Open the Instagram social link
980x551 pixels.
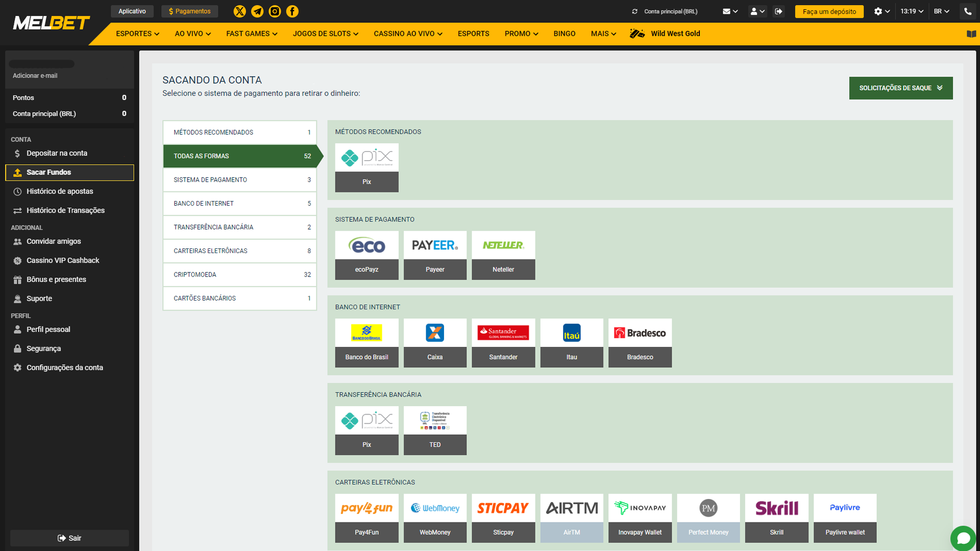point(275,11)
